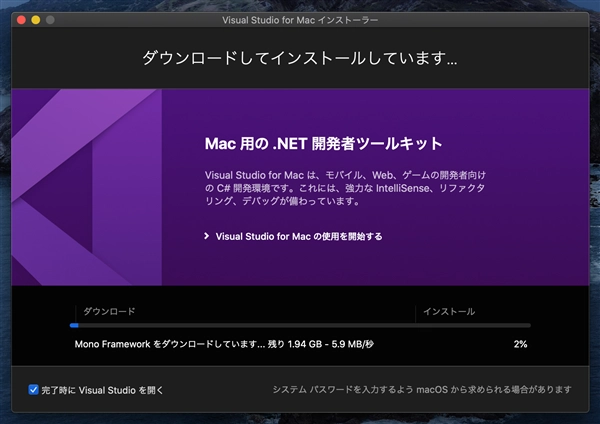Click the Visual Studio logo graphic
This screenshot has height=424, width=600.
pyautogui.click(x=86, y=187)
